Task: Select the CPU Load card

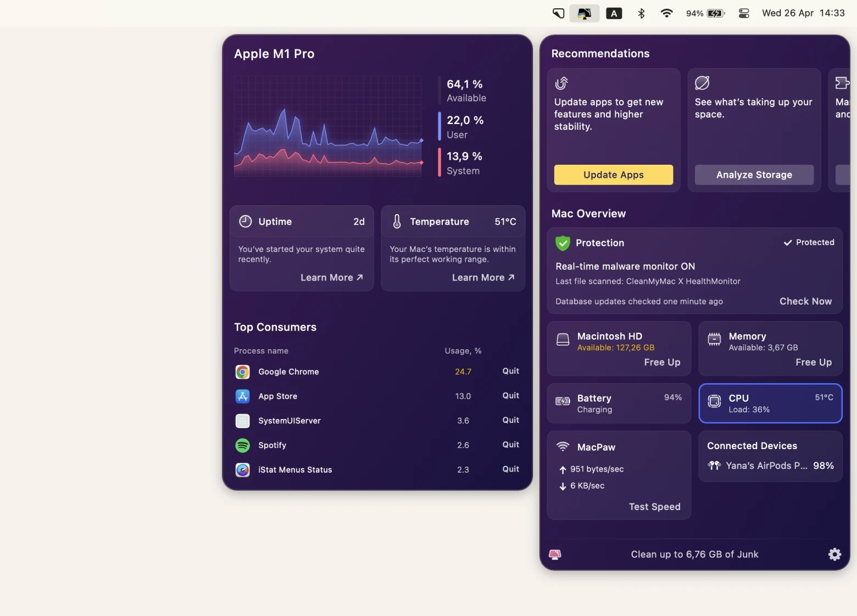Action: coord(770,403)
